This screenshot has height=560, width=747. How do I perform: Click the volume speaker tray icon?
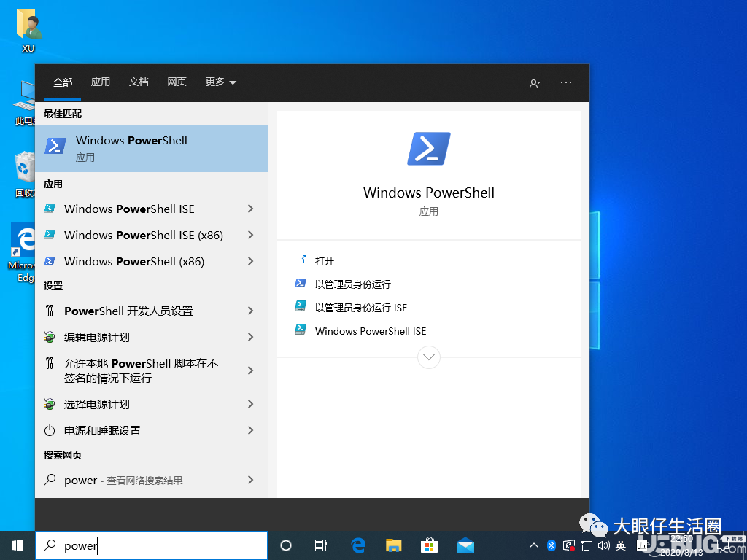pos(603,545)
